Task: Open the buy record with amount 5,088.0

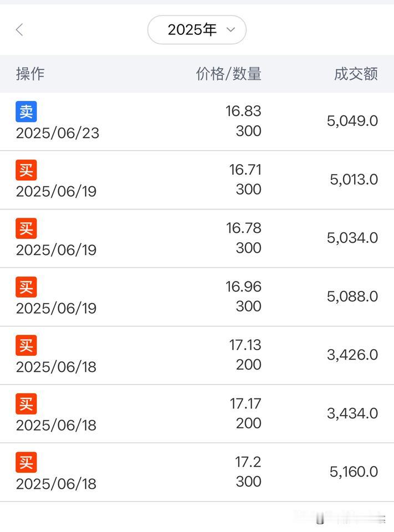Action: (x=197, y=297)
